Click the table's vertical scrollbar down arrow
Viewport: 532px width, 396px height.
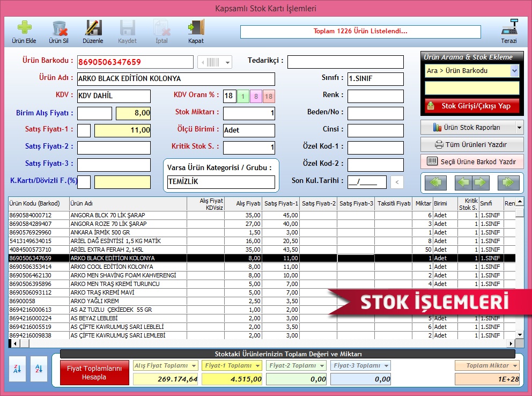point(520,335)
